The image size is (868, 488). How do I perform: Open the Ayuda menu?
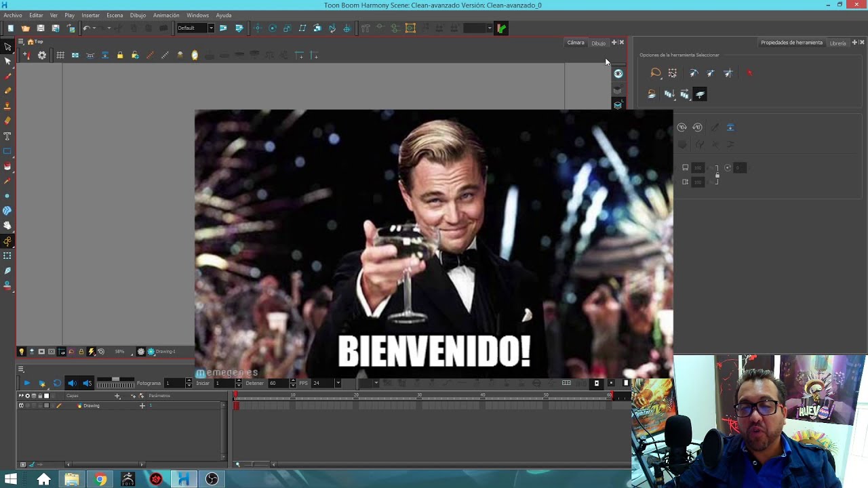click(223, 15)
